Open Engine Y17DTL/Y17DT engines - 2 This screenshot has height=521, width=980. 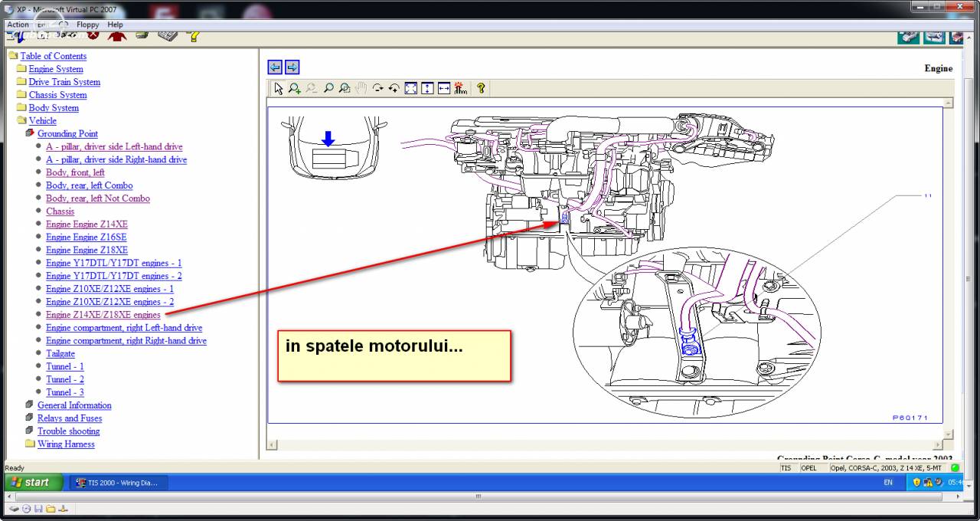(x=114, y=276)
